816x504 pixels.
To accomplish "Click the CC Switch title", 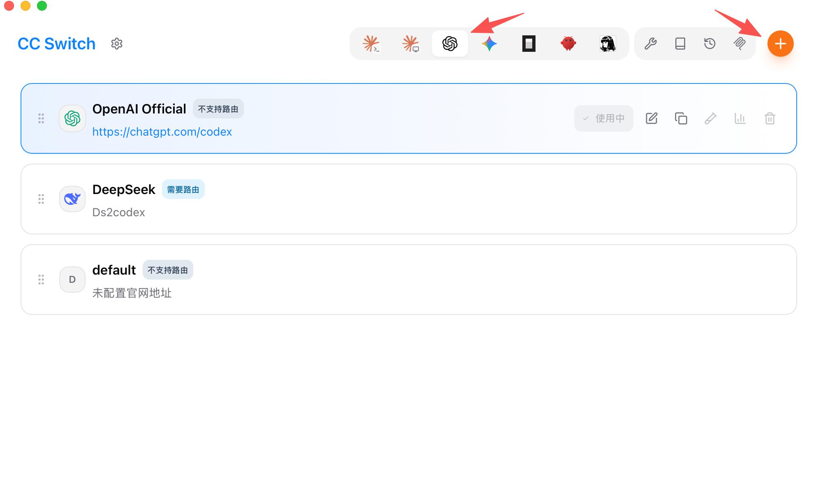I will [57, 44].
